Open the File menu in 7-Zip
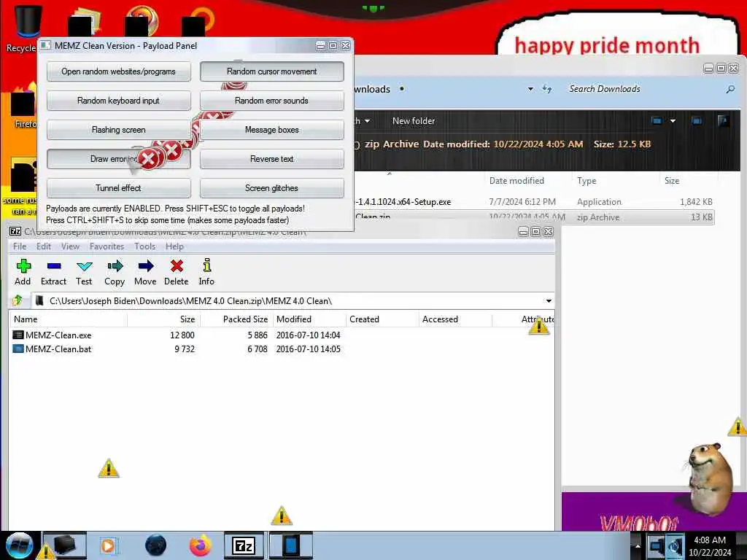The height and width of the screenshot is (560, 747). [20, 246]
